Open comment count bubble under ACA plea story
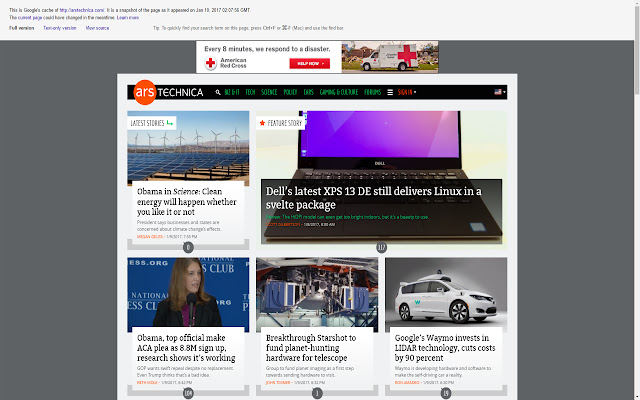 [188, 393]
